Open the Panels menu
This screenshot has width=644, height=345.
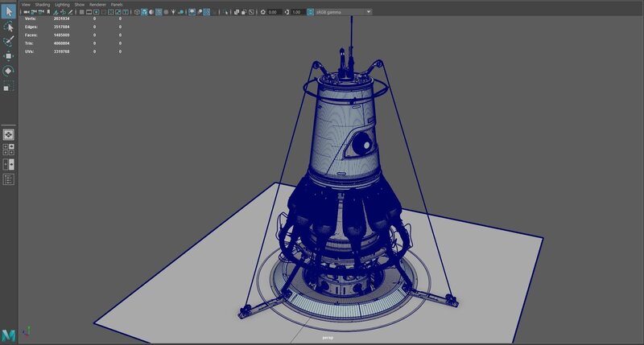(117, 4)
